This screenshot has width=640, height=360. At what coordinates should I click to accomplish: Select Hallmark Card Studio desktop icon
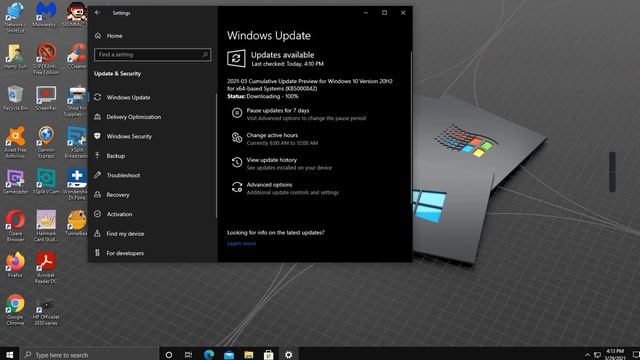(x=46, y=226)
